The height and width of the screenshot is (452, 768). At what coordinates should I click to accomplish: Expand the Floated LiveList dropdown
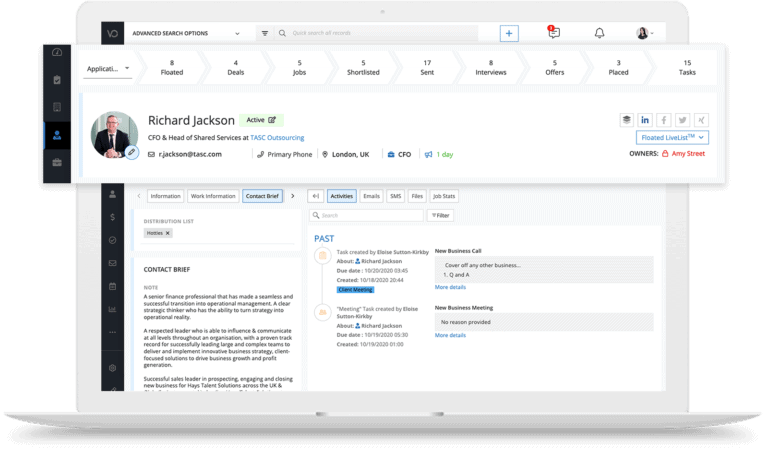coord(672,138)
